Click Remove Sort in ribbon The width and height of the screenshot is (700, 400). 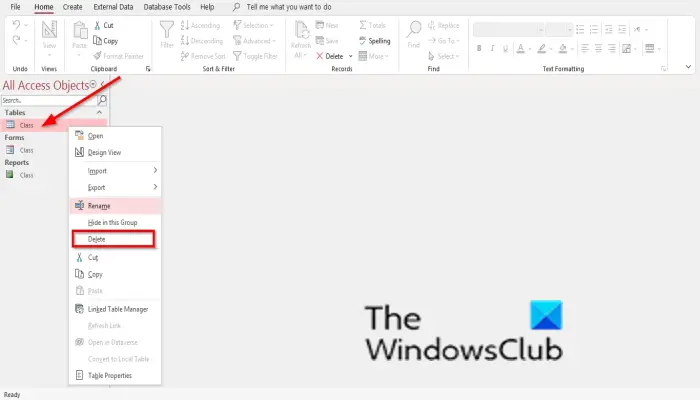203,56
